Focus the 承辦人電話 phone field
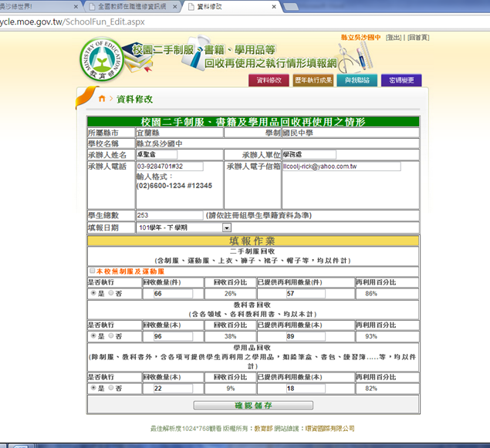The height and width of the screenshot is (448, 490). click(x=169, y=167)
